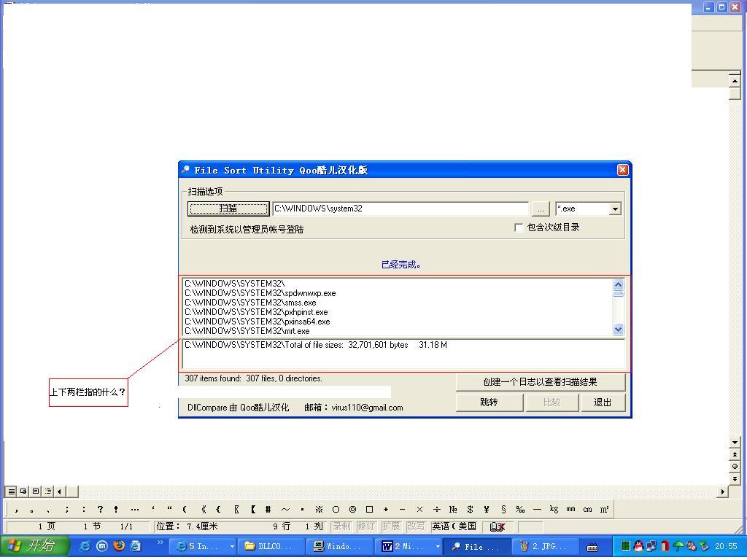Viewport: 747px width, 560px height.
Task: Expand quick launch overflow chevron
Action: pyautogui.click(x=160, y=542)
